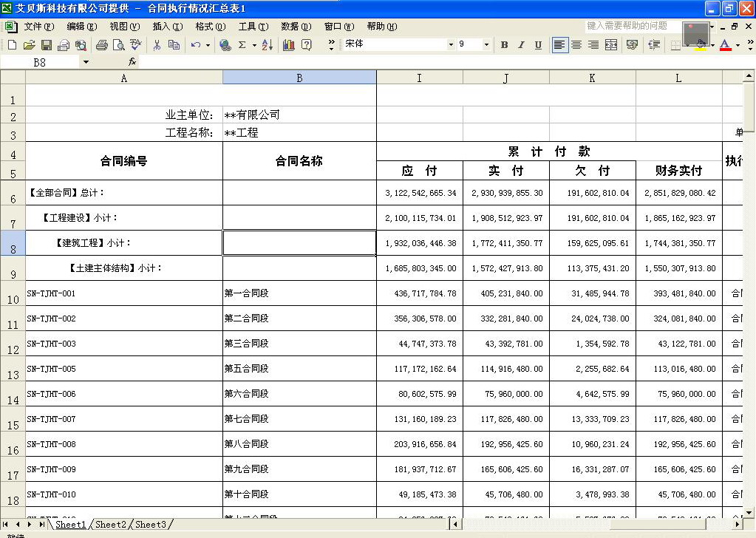The height and width of the screenshot is (538, 756).
Task: Open the 格式(O) menu
Action: click(211, 27)
